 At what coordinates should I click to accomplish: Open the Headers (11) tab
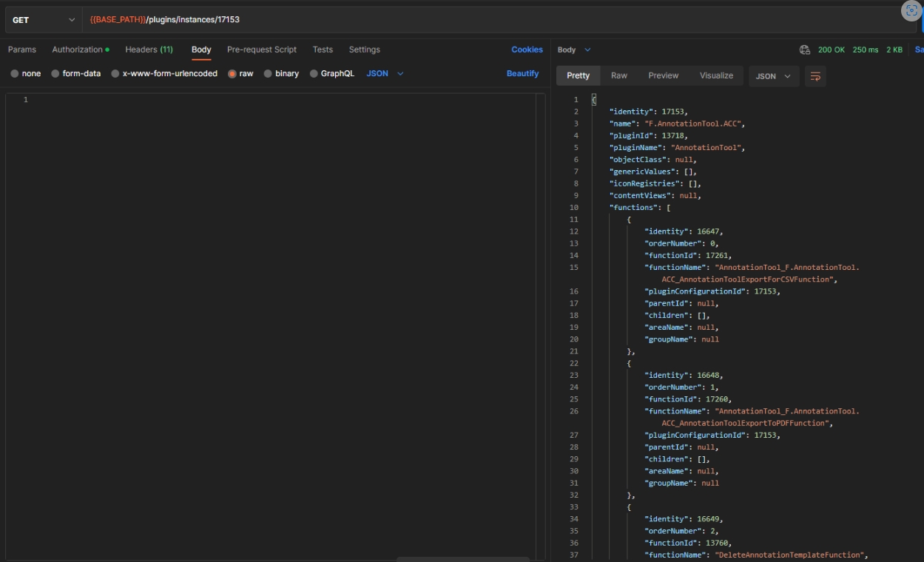pyautogui.click(x=149, y=50)
